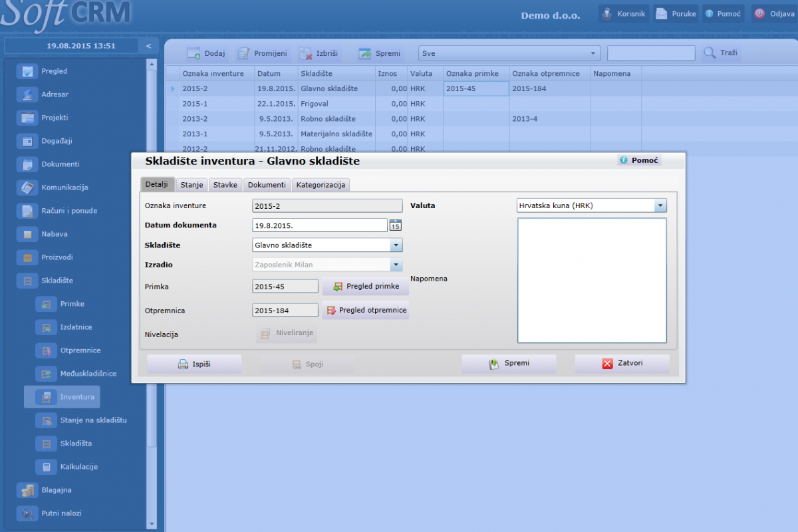Viewport: 798px width, 532px height.
Task: Open the Primke submenu icon
Action: pyautogui.click(x=46, y=304)
